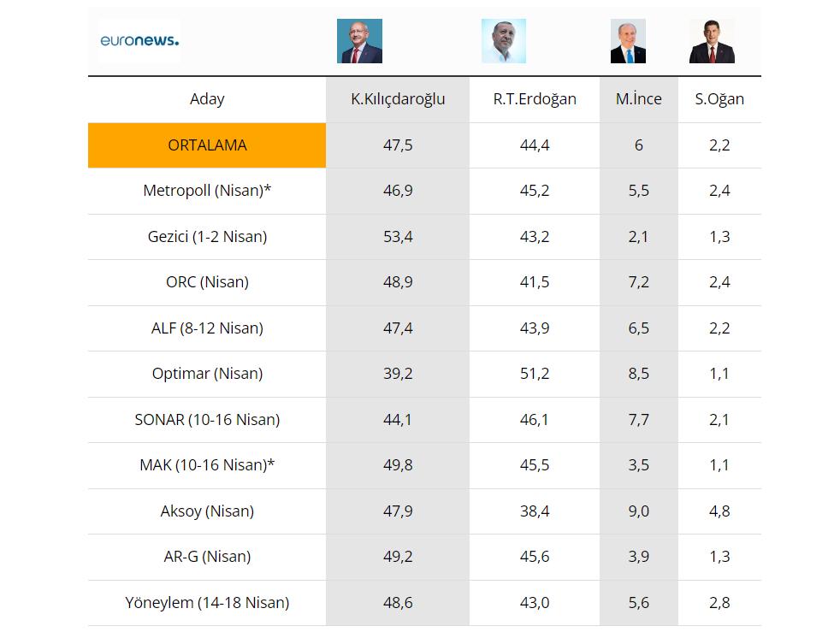840x632 pixels.
Task: Click the euronews logo
Action: point(139,41)
